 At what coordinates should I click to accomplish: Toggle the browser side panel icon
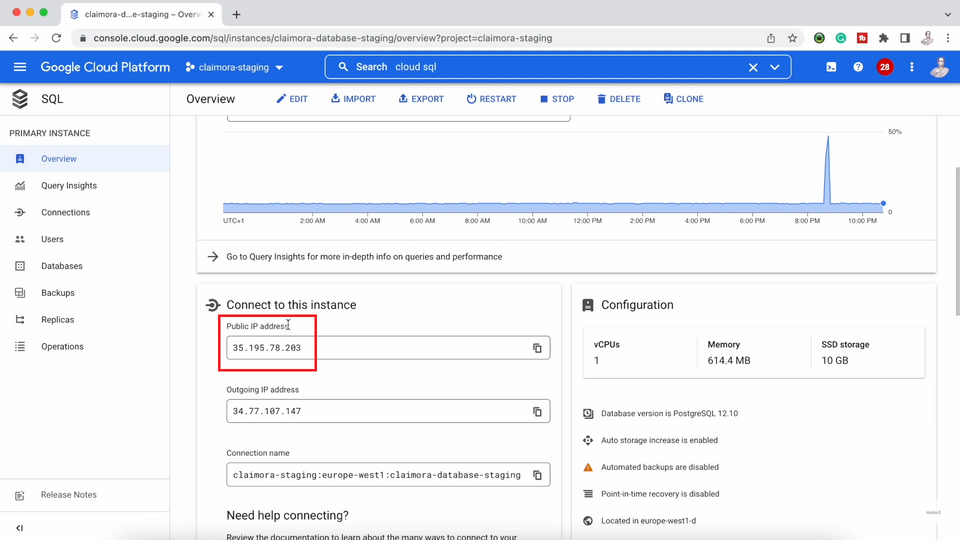tap(905, 38)
